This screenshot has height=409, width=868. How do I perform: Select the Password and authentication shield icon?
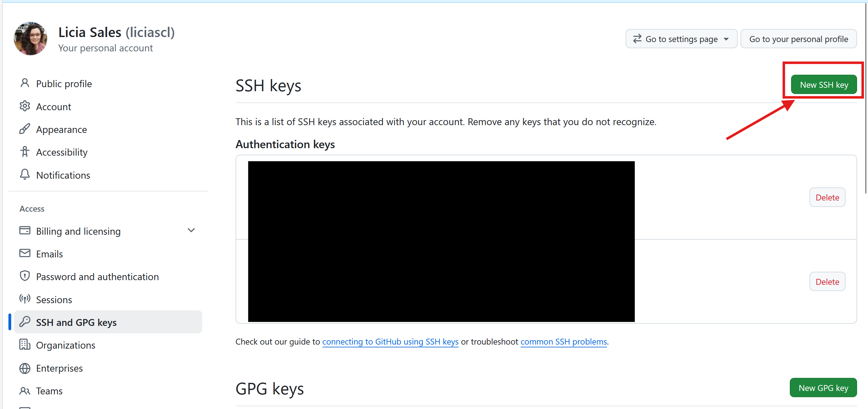25,276
